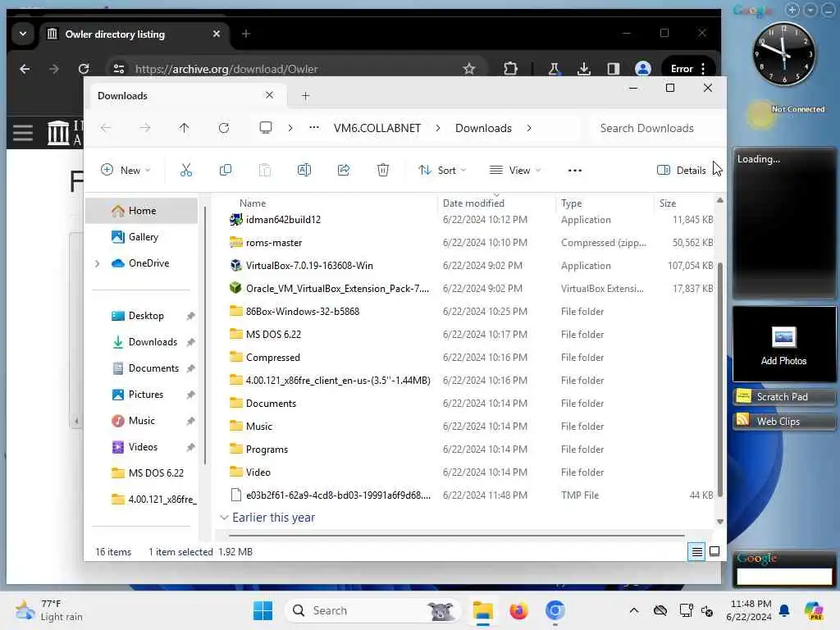Open Chrome tab search dropdown arrow
840x630 pixels.
pyautogui.click(x=23, y=34)
